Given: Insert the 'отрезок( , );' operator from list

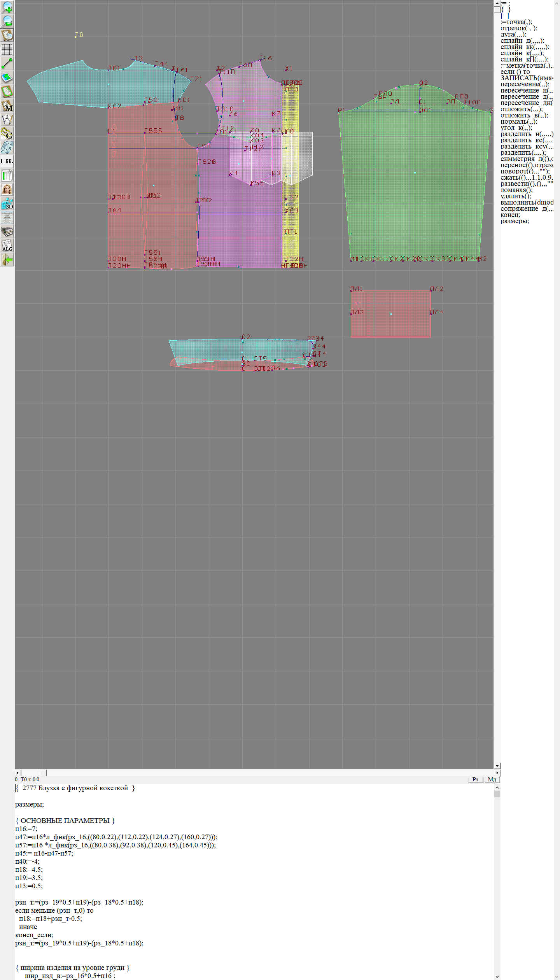Looking at the screenshot, I should (x=518, y=28).
